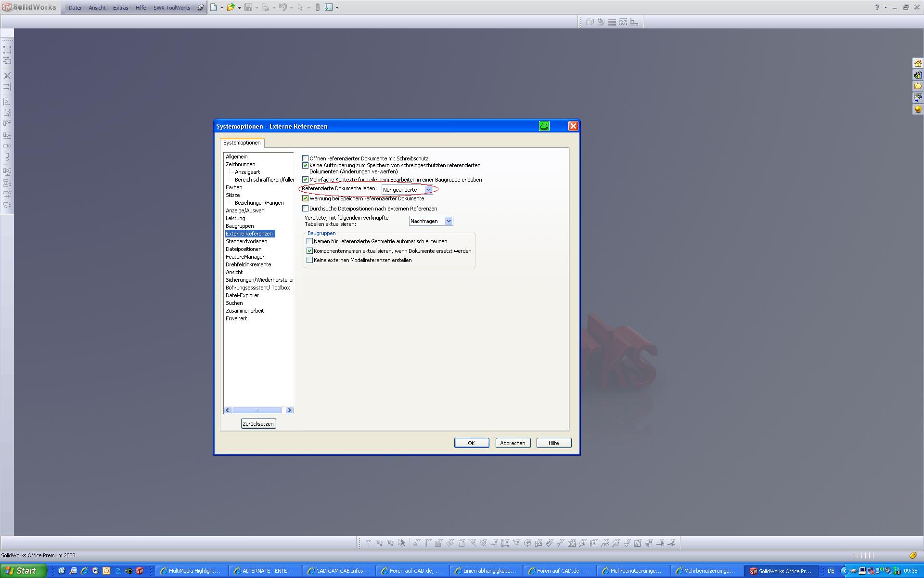Click the New document icon
924x578 pixels.
pos(214,7)
